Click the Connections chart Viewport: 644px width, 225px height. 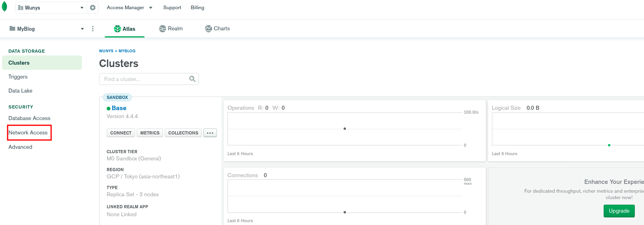(345, 196)
